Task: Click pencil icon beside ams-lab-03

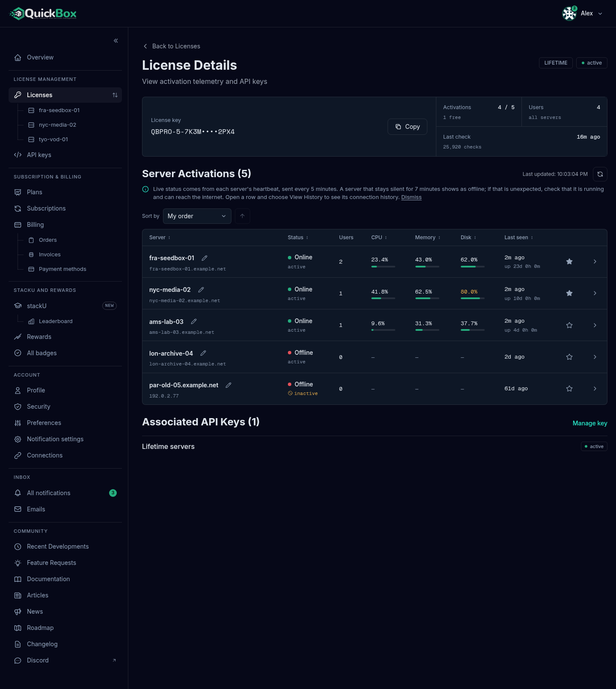Action: click(194, 321)
